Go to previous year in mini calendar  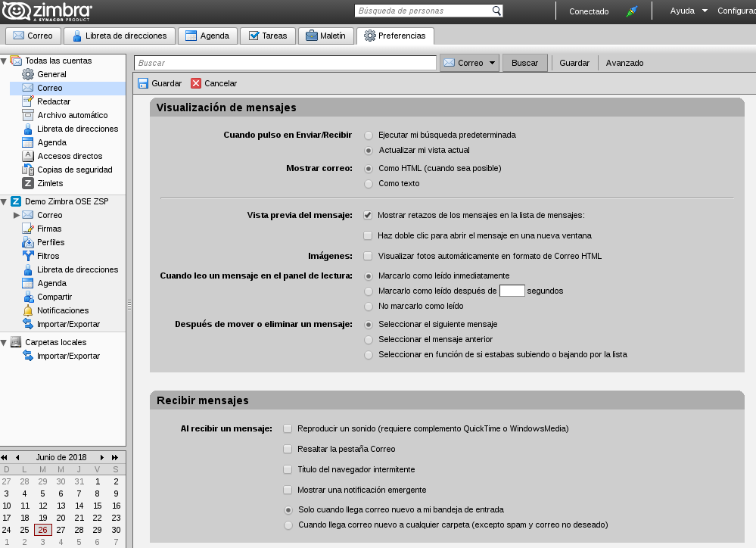pyautogui.click(x=5, y=457)
